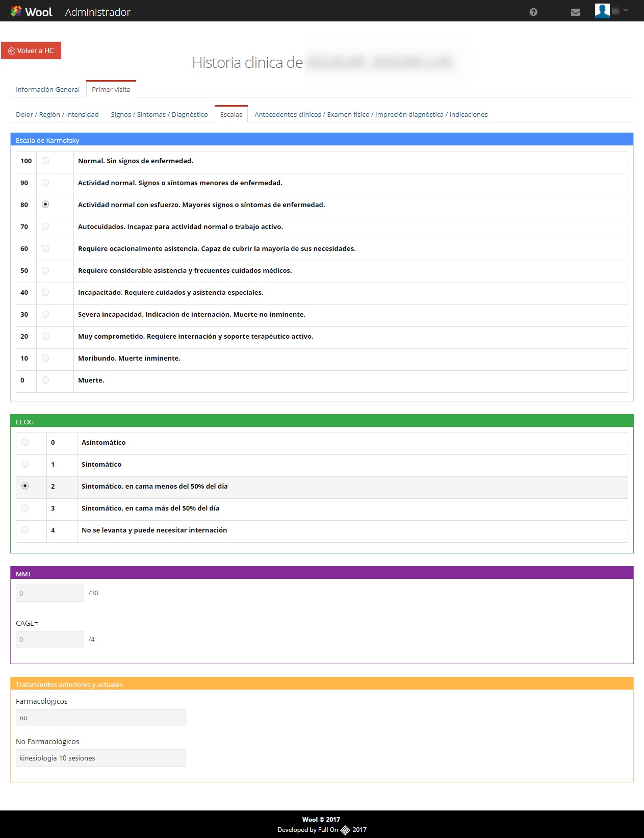Select Karnofsky score 100 radio button
The height and width of the screenshot is (838, 644).
click(45, 161)
